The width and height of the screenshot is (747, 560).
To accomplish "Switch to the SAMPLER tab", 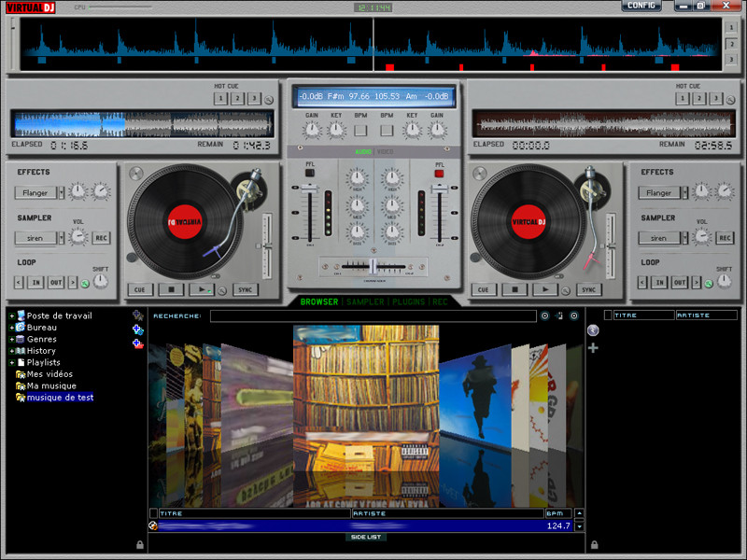I will coord(365,302).
